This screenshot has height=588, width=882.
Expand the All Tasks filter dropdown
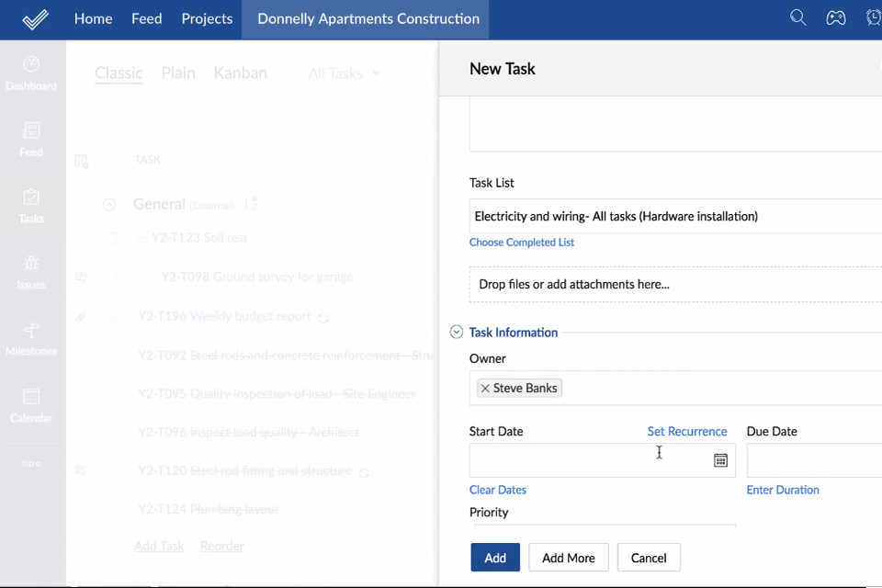[344, 73]
